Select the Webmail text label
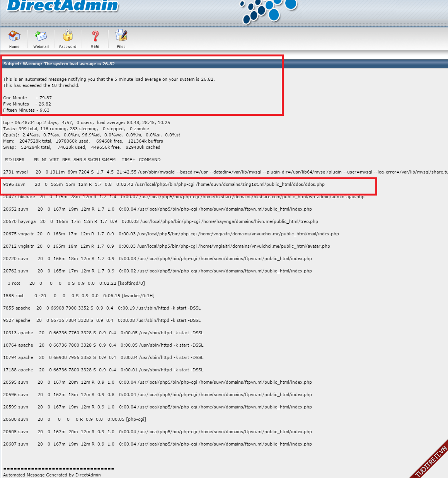Image resolution: width=448 pixels, height=478 pixels. 41,47
